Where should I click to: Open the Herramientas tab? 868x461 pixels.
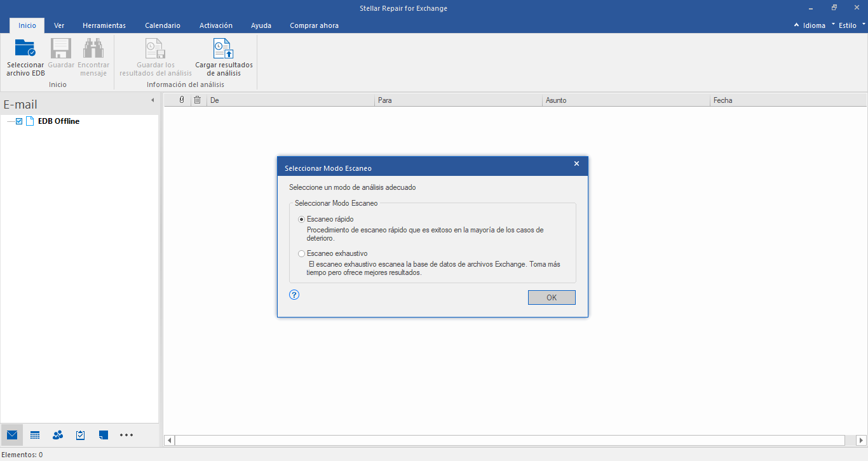click(x=104, y=25)
